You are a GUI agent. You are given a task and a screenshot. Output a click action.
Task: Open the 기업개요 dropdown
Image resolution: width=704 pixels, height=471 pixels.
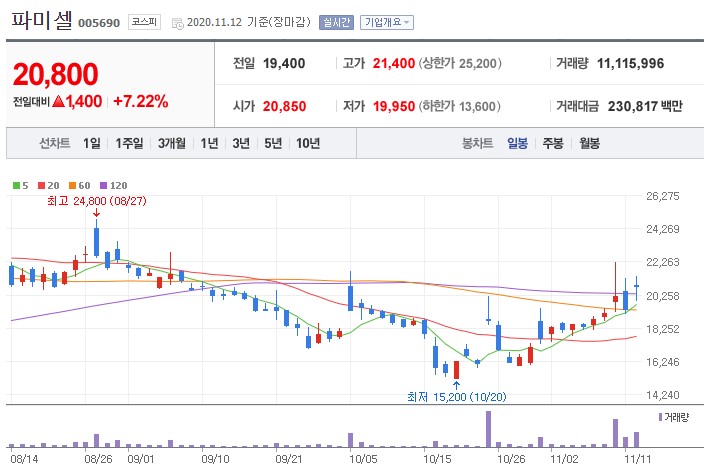(x=387, y=22)
